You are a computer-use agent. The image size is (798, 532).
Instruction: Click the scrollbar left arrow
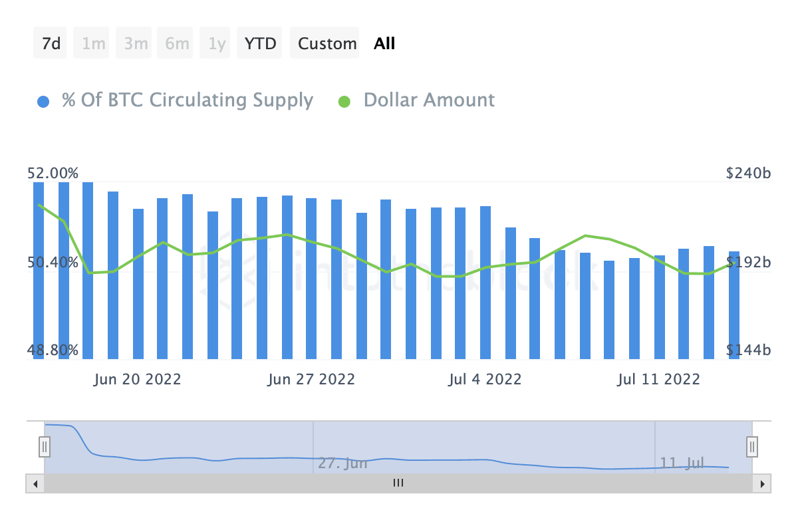[x=35, y=483]
